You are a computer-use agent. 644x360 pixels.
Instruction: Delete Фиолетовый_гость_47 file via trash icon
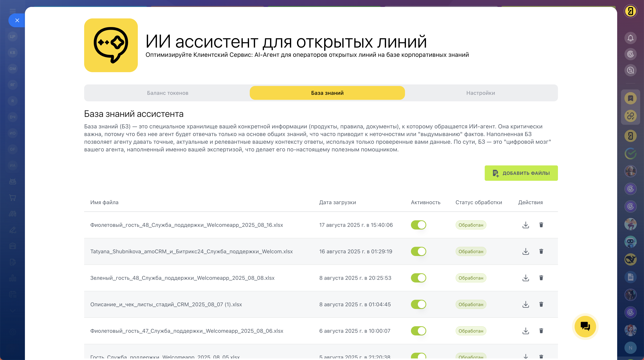point(541,331)
